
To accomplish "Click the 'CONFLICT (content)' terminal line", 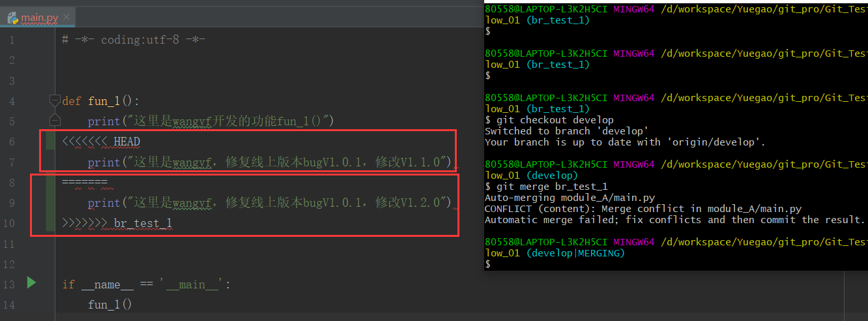I will [643, 209].
